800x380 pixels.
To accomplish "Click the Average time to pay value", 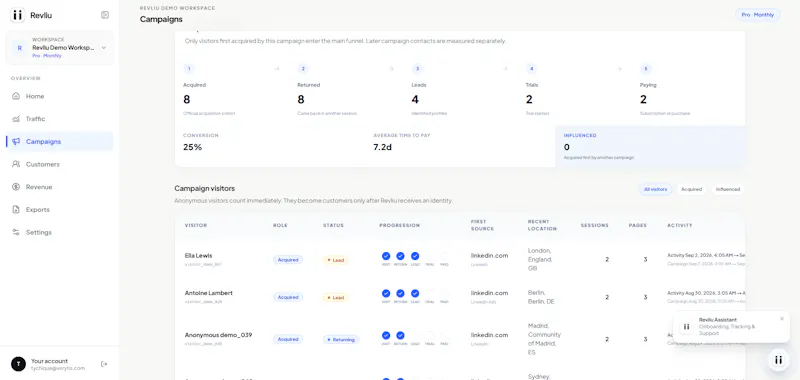I will tap(383, 147).
